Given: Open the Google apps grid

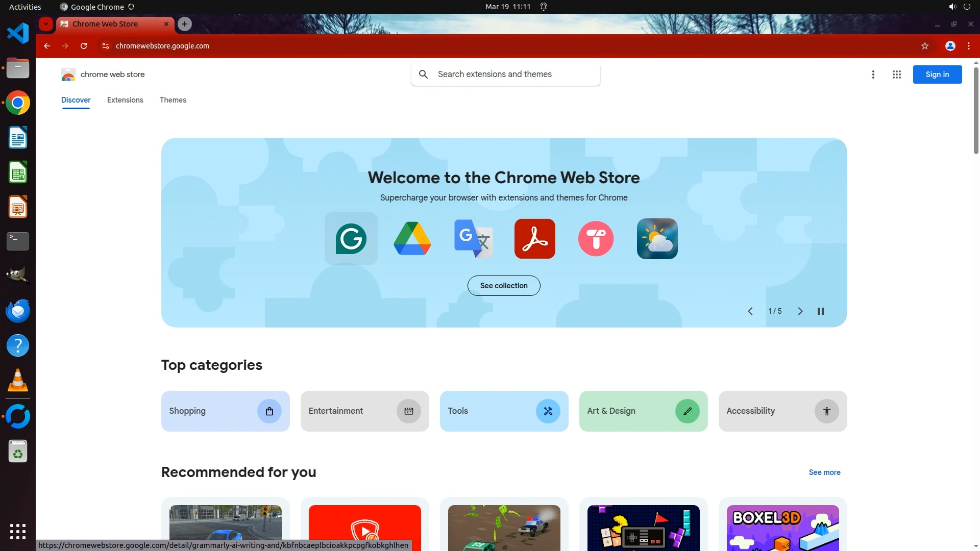Looking at the screenshot, I should click(x=896, y=74).
